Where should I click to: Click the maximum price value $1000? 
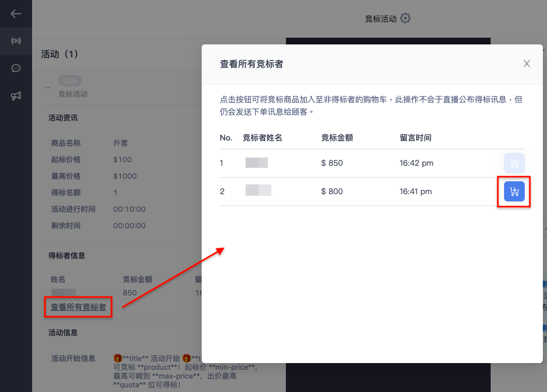pos(125,176)
